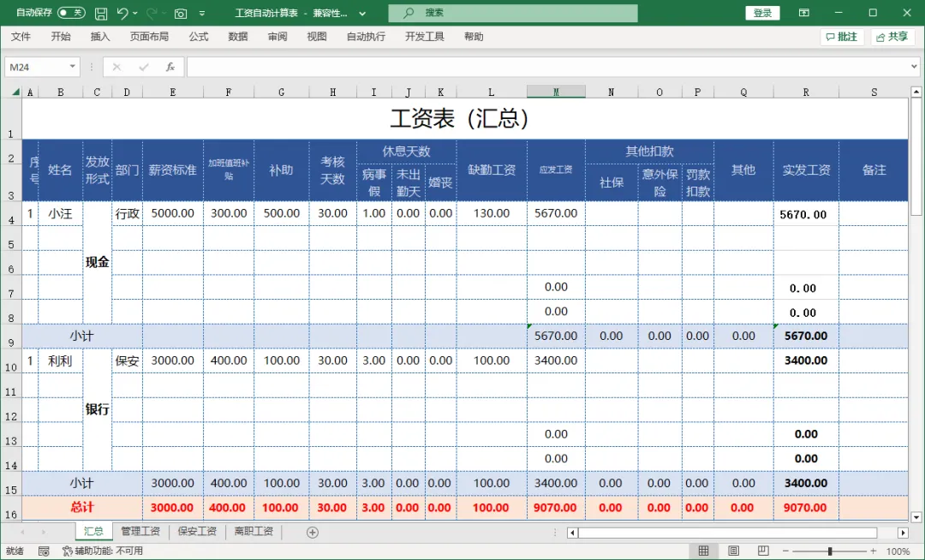The width and height of the screenshot is (925, 560).
Task: Select the 5000.00 salary cell
Action: [173, 213]
